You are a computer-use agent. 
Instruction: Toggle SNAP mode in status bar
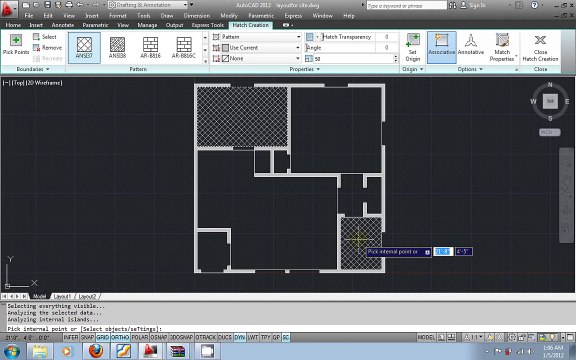[87, 337]
